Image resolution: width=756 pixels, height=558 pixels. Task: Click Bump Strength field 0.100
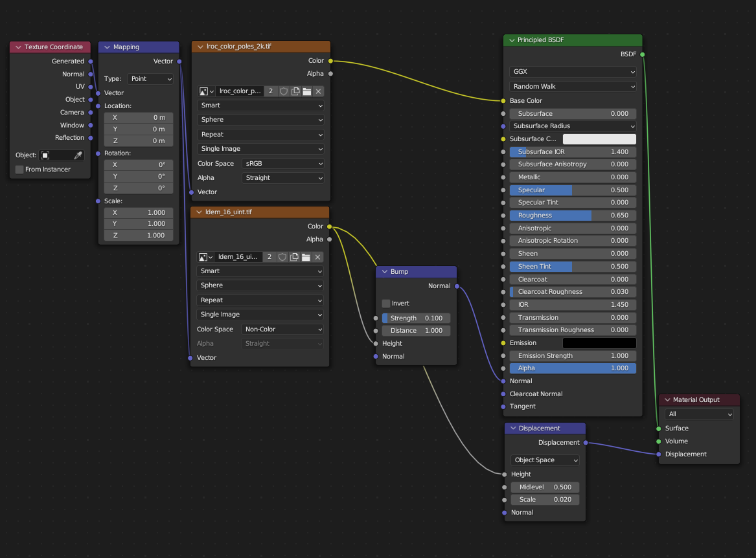[416, 318]
